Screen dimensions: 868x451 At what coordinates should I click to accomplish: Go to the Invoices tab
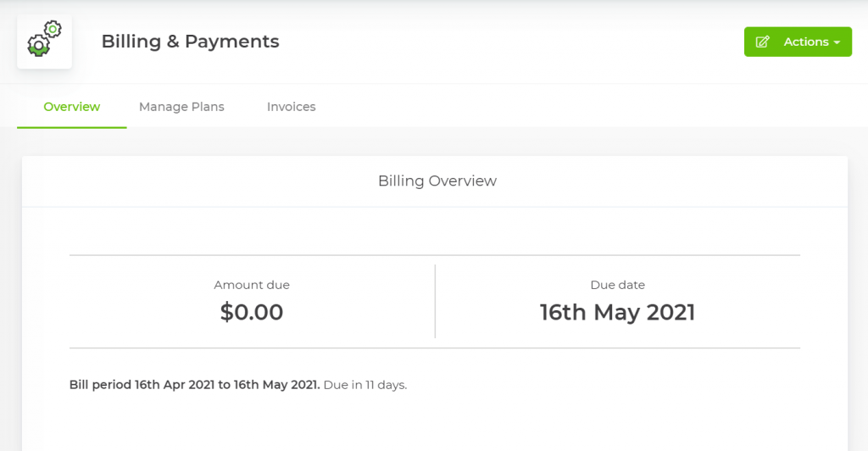tap(291, 107)
